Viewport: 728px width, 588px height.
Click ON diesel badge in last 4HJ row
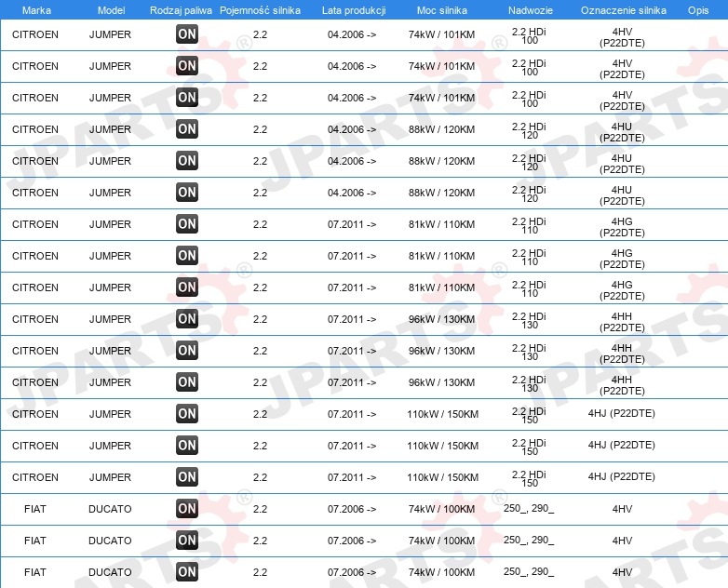pos(187,476)
